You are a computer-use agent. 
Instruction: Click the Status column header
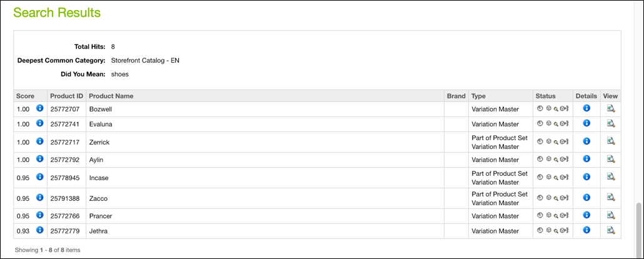click(545, 96)
